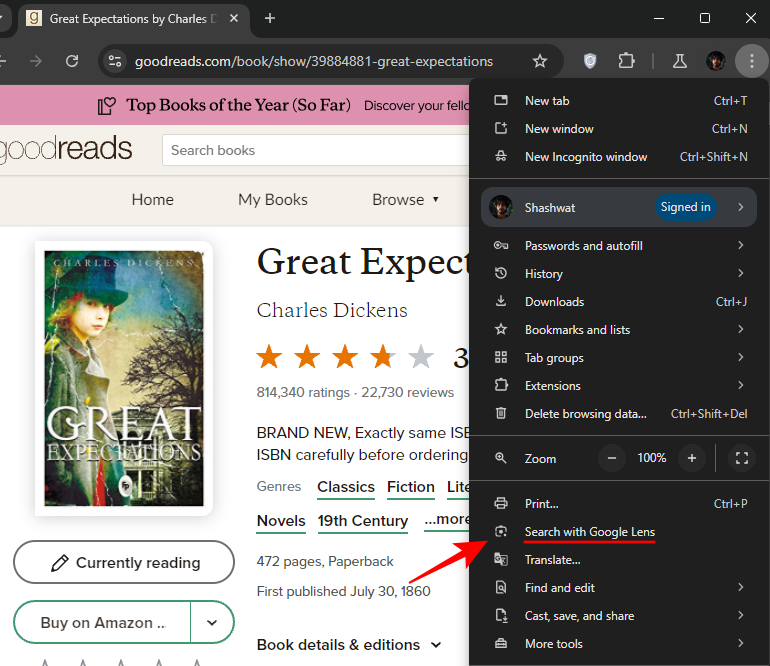
Task: Click the Chrome Labs flask icon
Action: [679, 61]
